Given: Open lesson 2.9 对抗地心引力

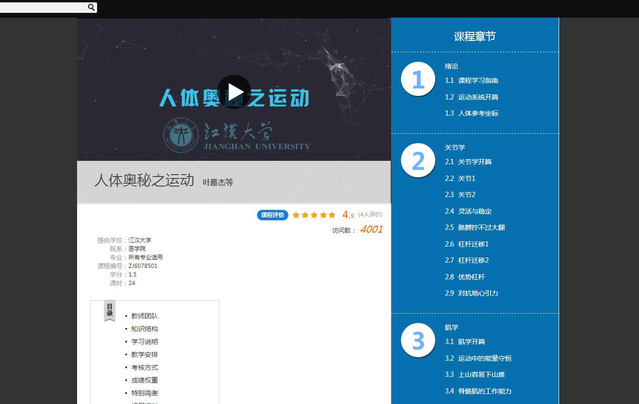Looking at the screenshot, I should point(472,293).
